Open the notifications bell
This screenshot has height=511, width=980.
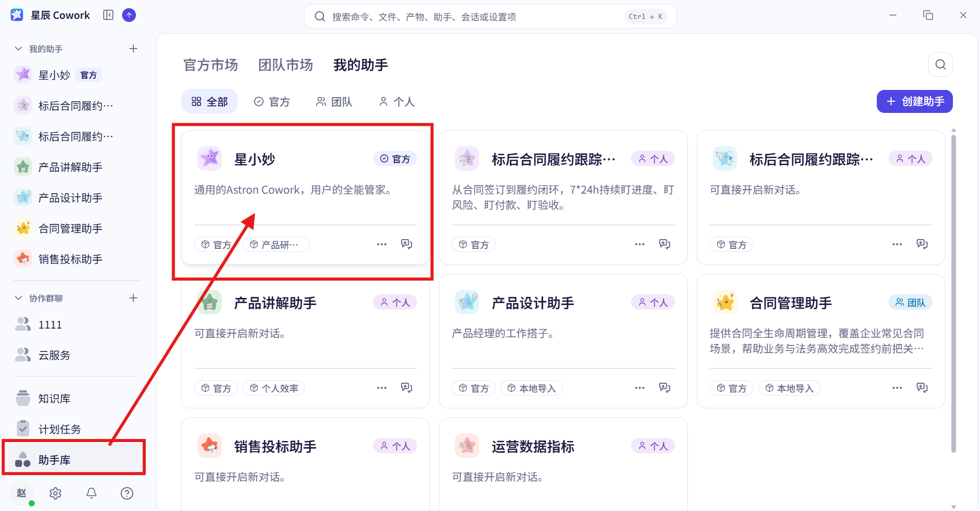click(91, 493)
